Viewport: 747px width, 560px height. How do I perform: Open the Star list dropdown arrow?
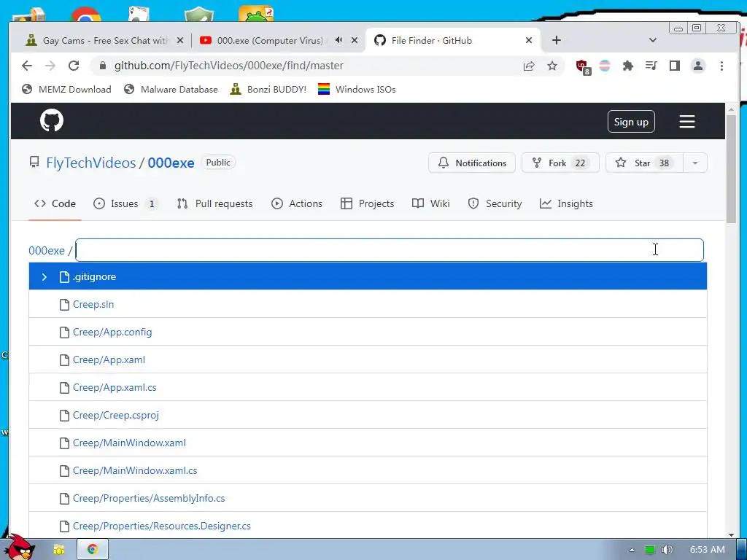point(695,163)
